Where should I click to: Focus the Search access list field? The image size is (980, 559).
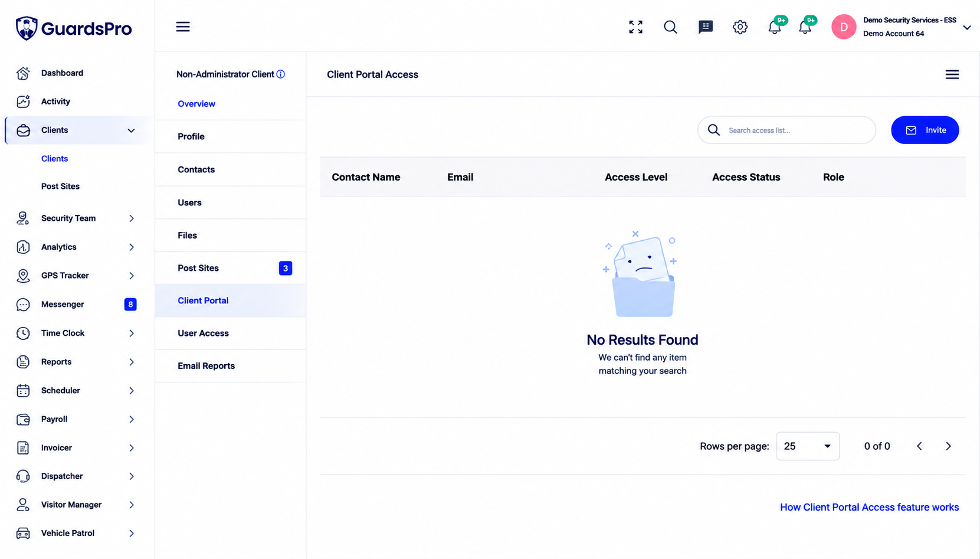tap(786, 130)
